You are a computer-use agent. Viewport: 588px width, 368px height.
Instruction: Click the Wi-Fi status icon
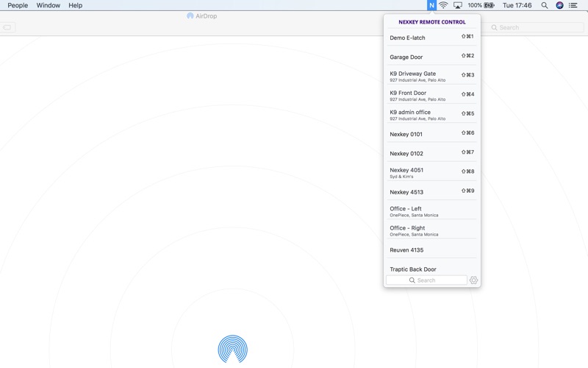coord(443,5)
